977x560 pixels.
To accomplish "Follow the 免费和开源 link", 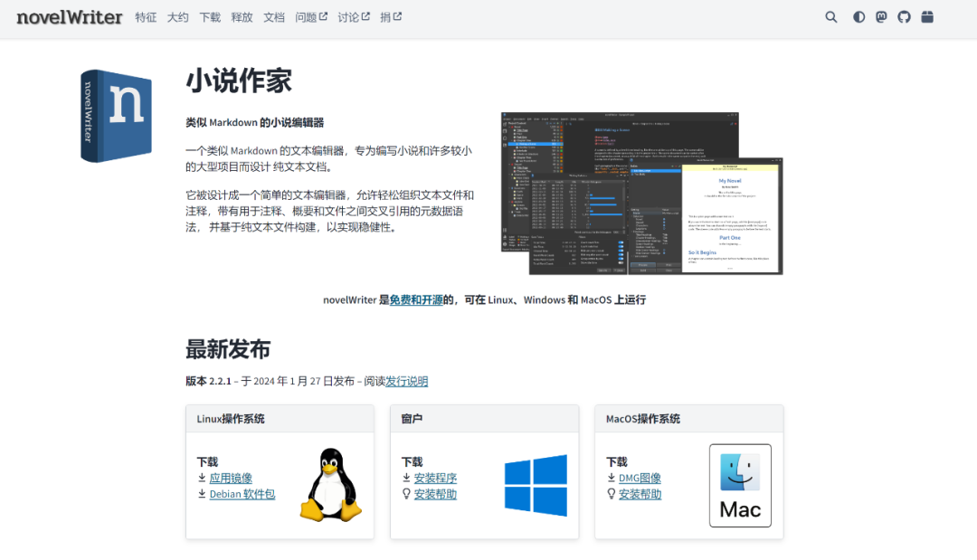I will (416, 300).
